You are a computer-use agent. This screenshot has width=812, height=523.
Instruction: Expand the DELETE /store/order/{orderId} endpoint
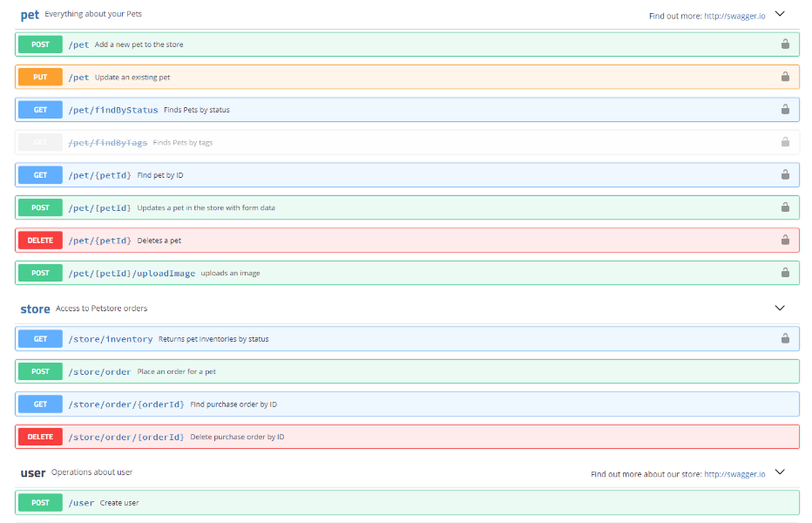392,436
